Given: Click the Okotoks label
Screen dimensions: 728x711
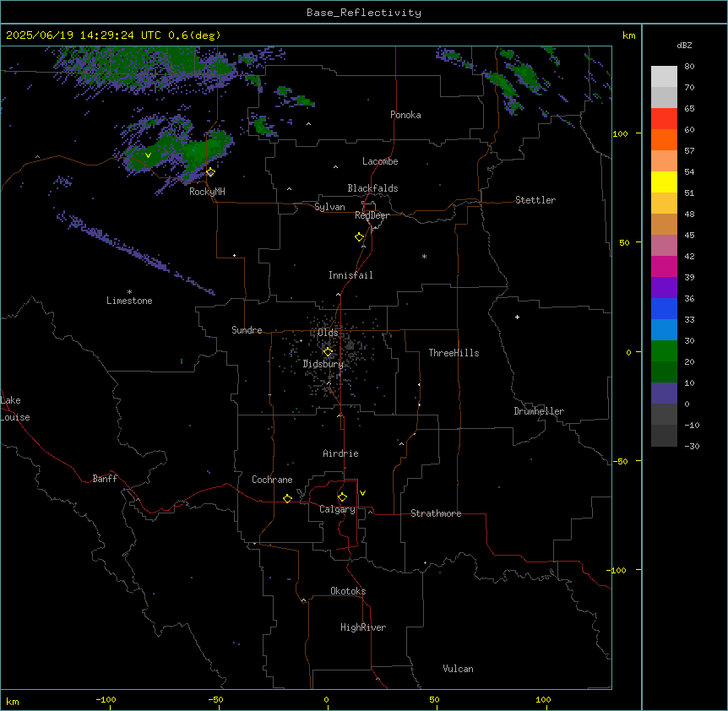Looking at the screenshot, I should pyautogui.click(x=348, y=591).
